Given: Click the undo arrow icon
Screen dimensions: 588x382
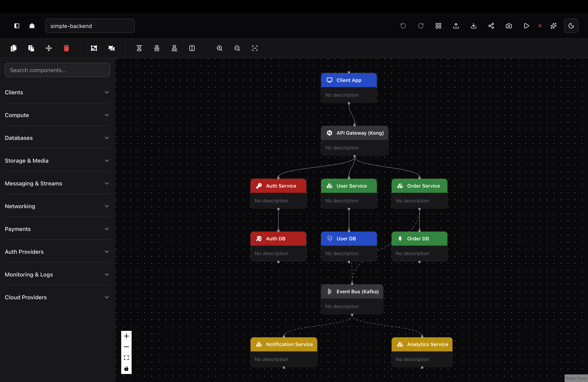Looking at the screenshot, I should tap(403, 26).
